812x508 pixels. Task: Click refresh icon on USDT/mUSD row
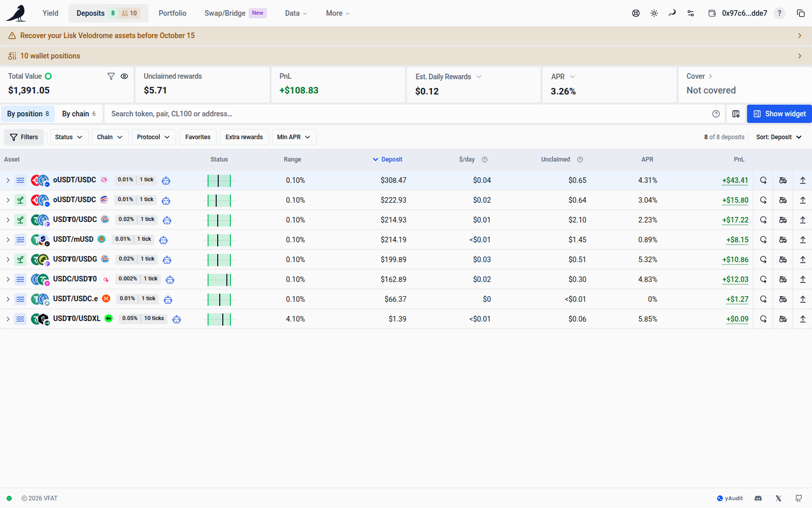[x=763, y=240]
